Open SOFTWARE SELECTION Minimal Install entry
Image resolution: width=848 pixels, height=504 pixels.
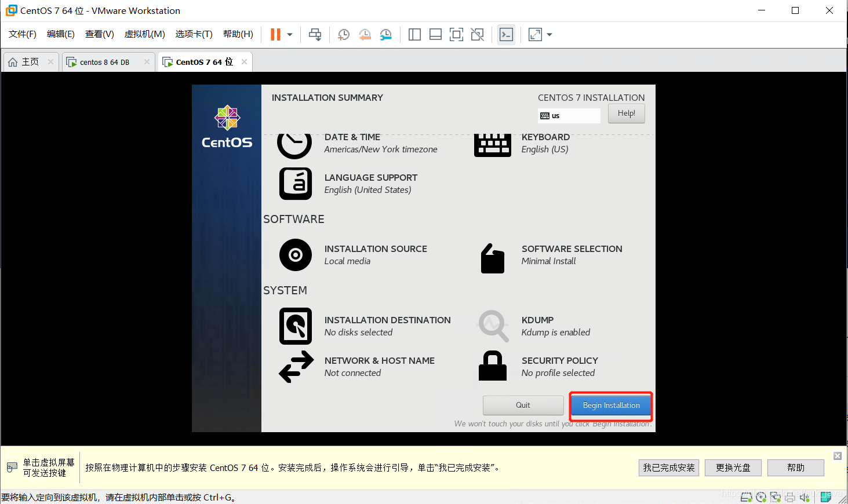click(572, 255)
